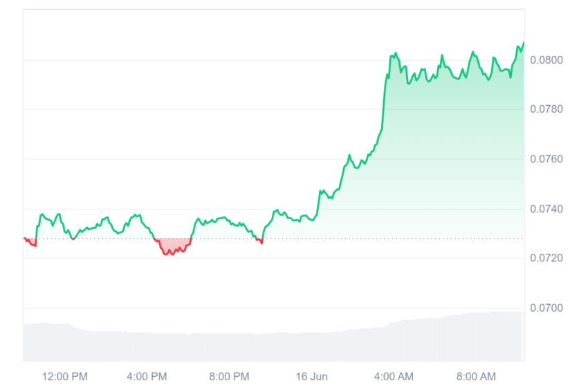This screenshot has height=392, width=588.
Task: Click the local price peak near 0.0760
Action: coord(349,155)
